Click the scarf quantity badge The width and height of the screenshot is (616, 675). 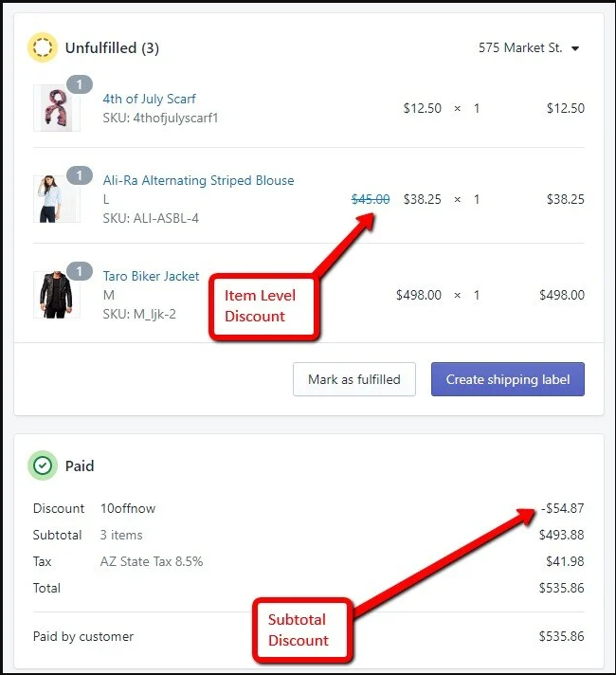point(80,84)
